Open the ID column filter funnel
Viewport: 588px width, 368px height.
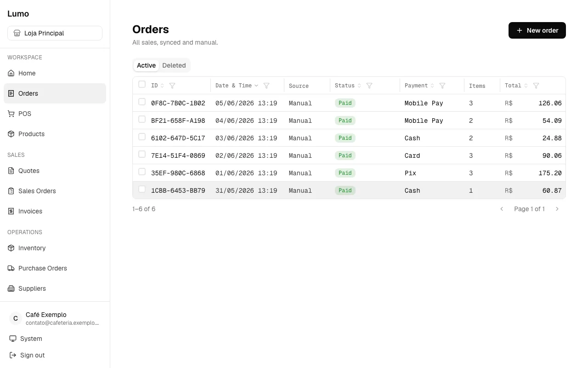172,86
